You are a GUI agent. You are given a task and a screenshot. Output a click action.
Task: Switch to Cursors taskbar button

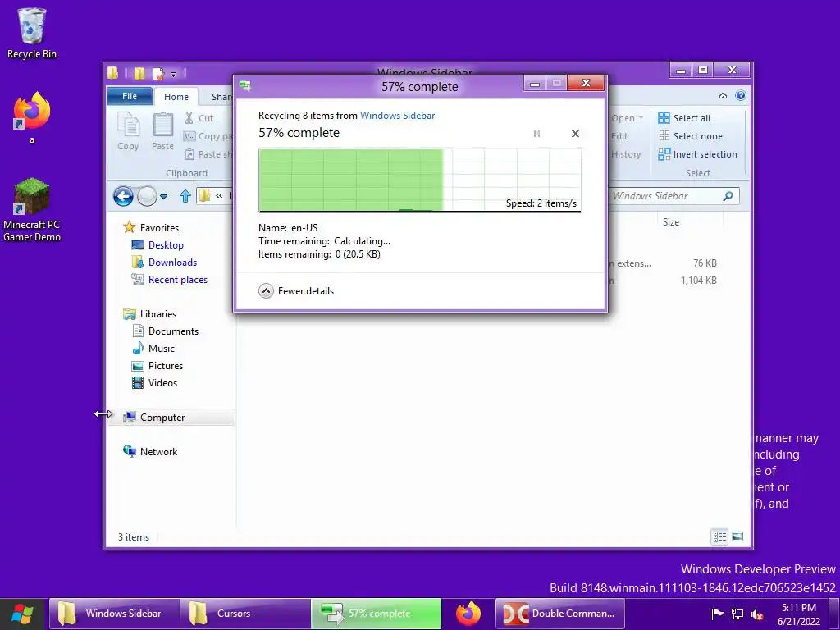[x=244, y=614]
